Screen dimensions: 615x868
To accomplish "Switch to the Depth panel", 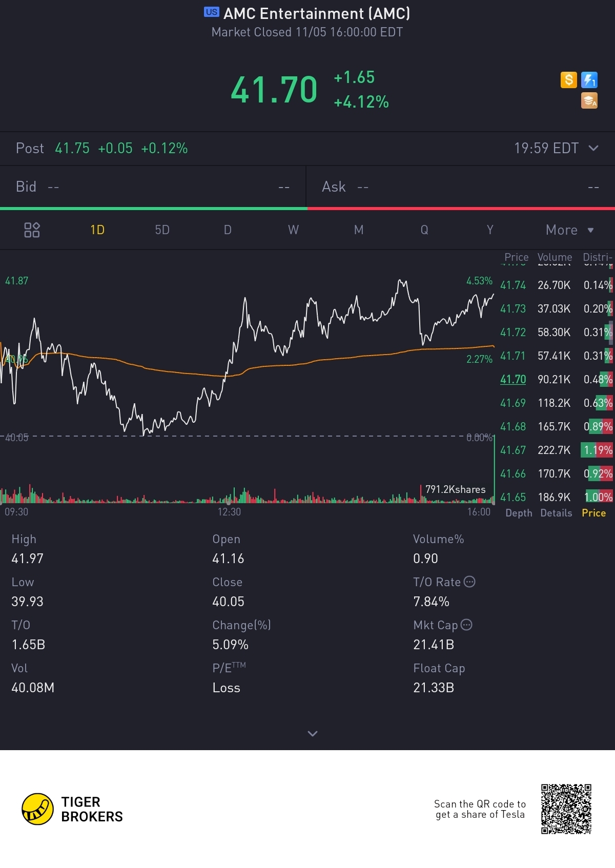I will 519,513.
